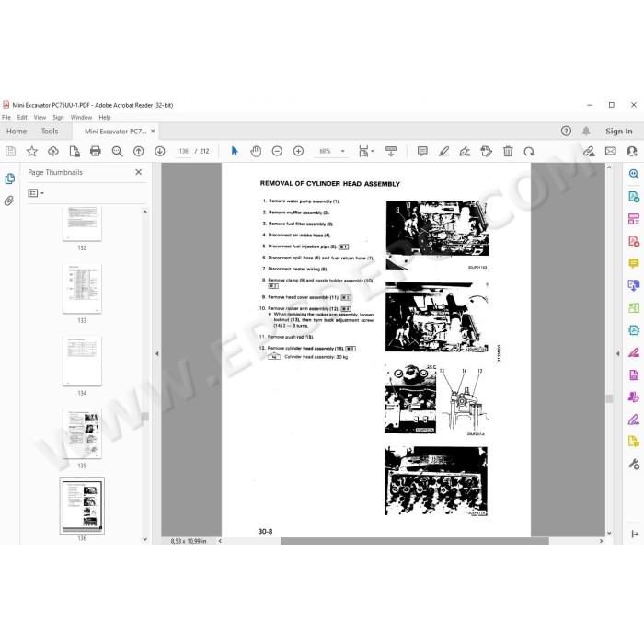Select page 135 thumbnail
644x644 pixels.
(82, 433)
